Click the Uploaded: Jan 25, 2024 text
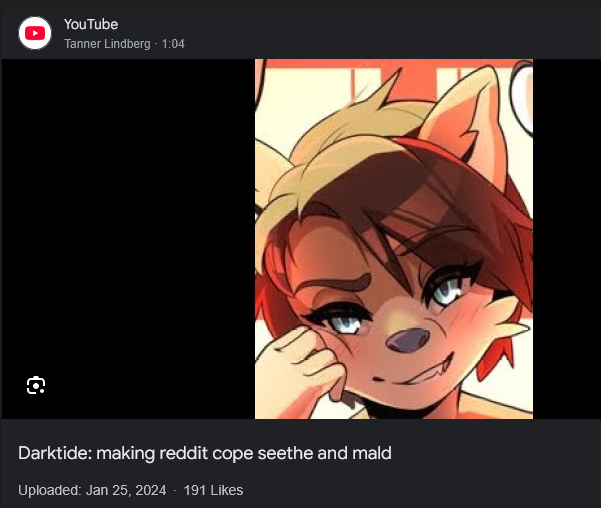This screenshot has width=601, height=508. click(92, 490)
